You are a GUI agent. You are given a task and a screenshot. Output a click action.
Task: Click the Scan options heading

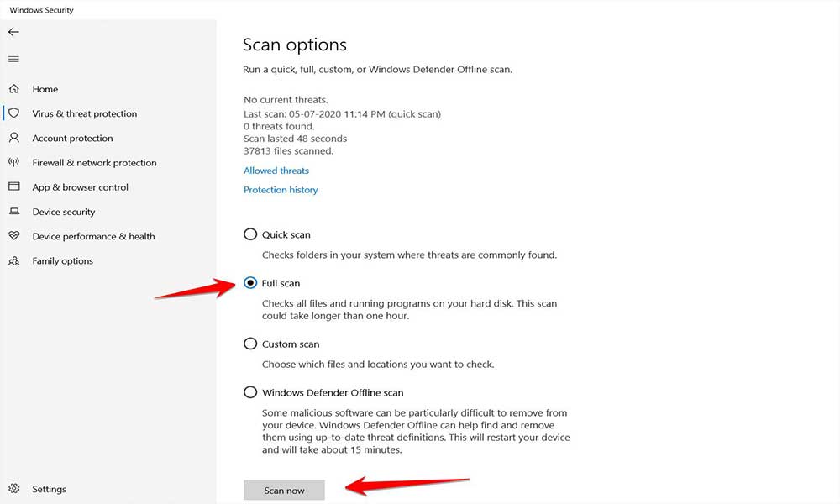point(295,45)
